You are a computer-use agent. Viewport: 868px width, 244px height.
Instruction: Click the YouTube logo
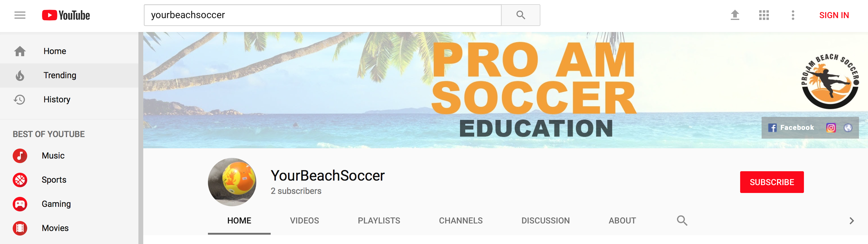(x=66, y=15)
